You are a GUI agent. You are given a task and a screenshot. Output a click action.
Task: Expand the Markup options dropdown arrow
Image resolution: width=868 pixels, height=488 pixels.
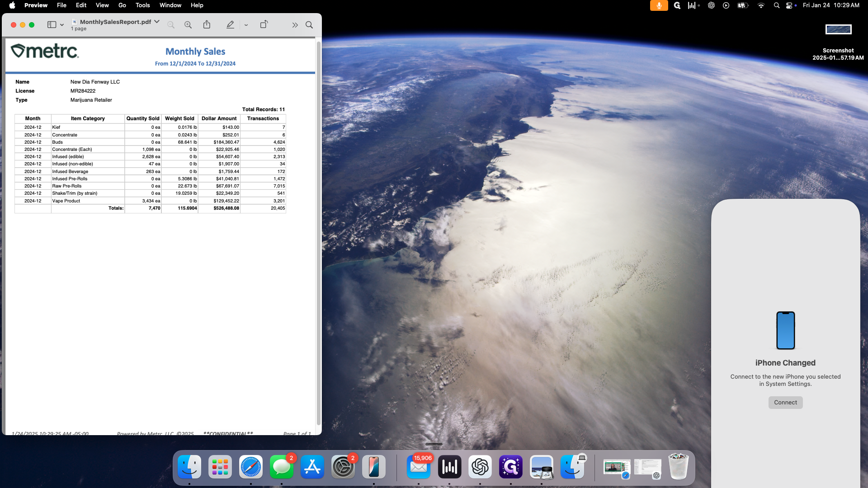(x=246, y=25)
